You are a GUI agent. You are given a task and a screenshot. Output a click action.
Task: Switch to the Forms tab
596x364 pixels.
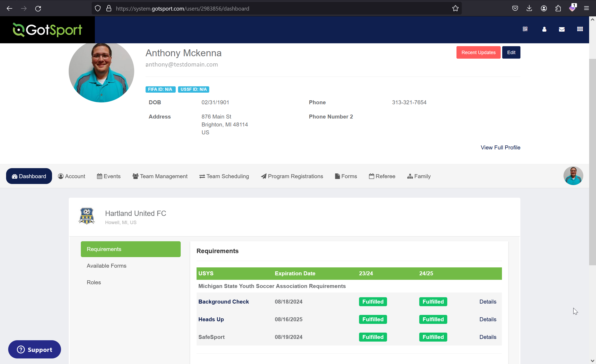point(346,176)
